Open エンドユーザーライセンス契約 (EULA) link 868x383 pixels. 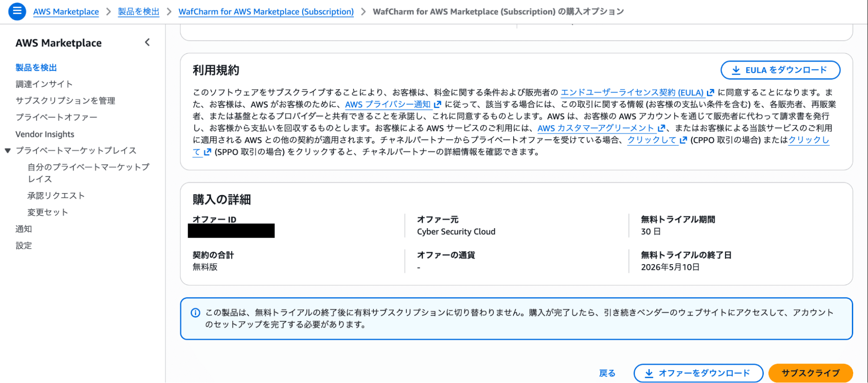[x=632, y=92]
